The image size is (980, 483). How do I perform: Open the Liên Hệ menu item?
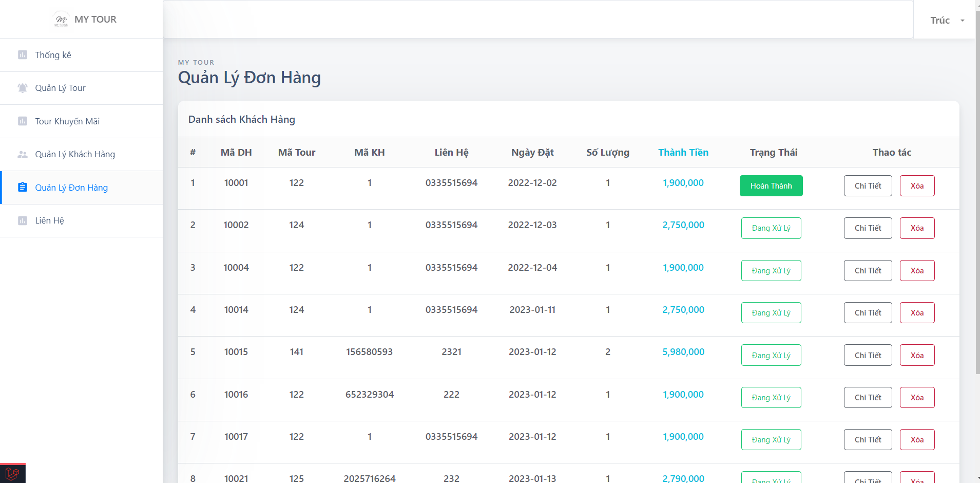tap(81, 220)
